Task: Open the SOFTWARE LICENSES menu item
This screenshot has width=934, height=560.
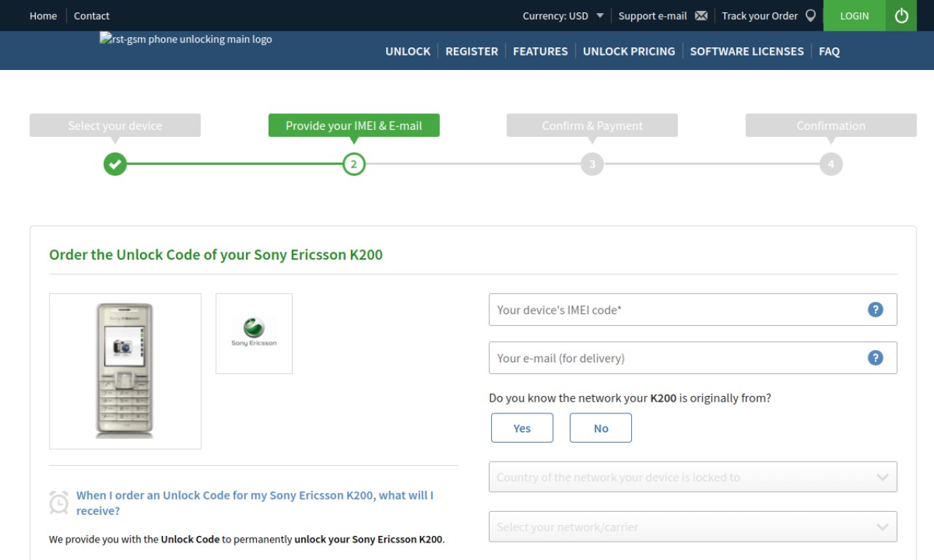Action: 746,51
